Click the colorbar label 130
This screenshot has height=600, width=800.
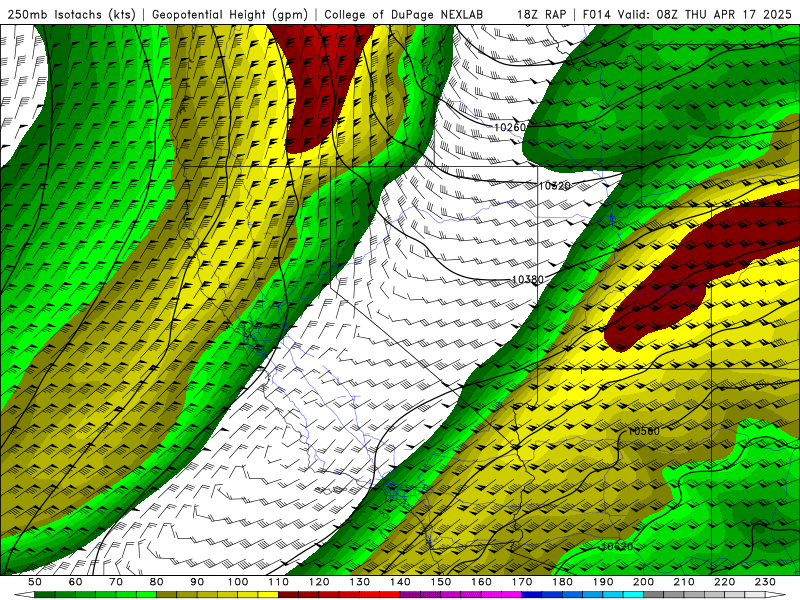pyautogui.click(x=360, y=582)
